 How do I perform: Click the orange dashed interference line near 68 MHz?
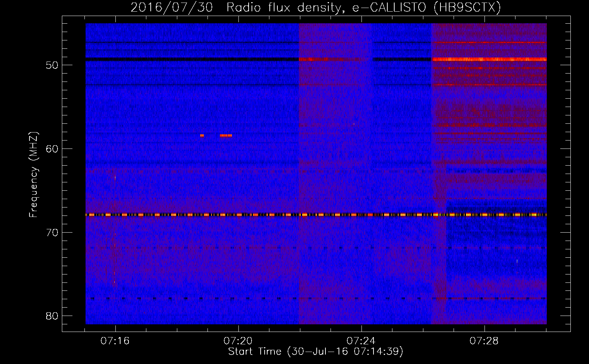(316, 215)
